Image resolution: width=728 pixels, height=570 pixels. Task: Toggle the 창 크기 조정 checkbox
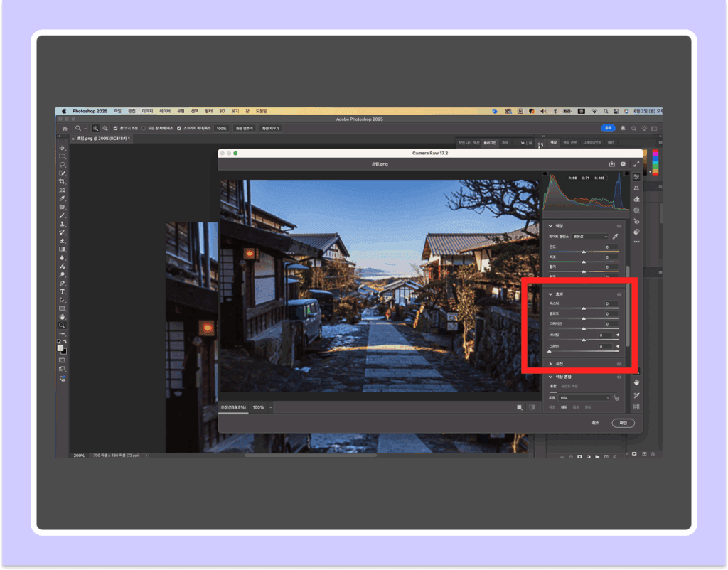(116, 129)
